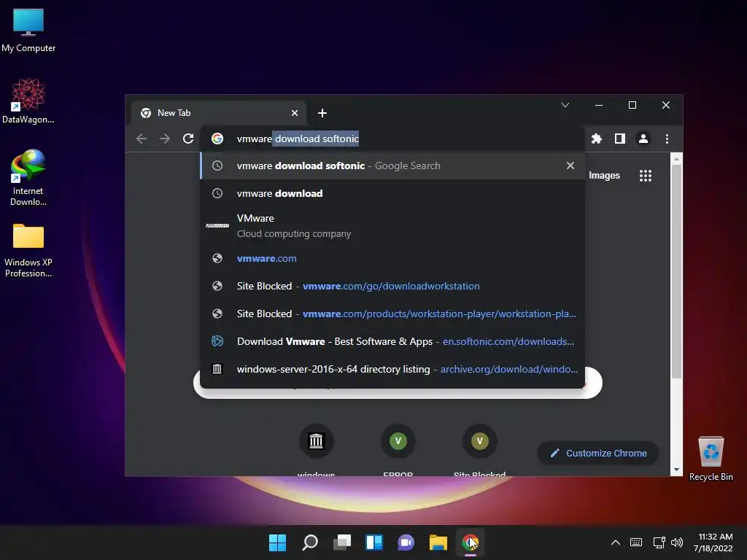
Task: Open Chrome's three-dot menu
Action: (667, 139)
